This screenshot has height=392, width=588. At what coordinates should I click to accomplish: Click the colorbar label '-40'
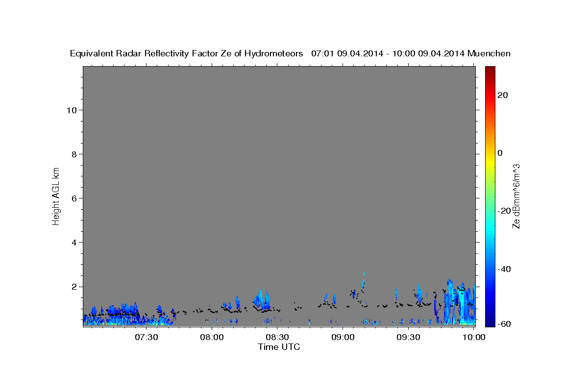click(x=504, y=269)
